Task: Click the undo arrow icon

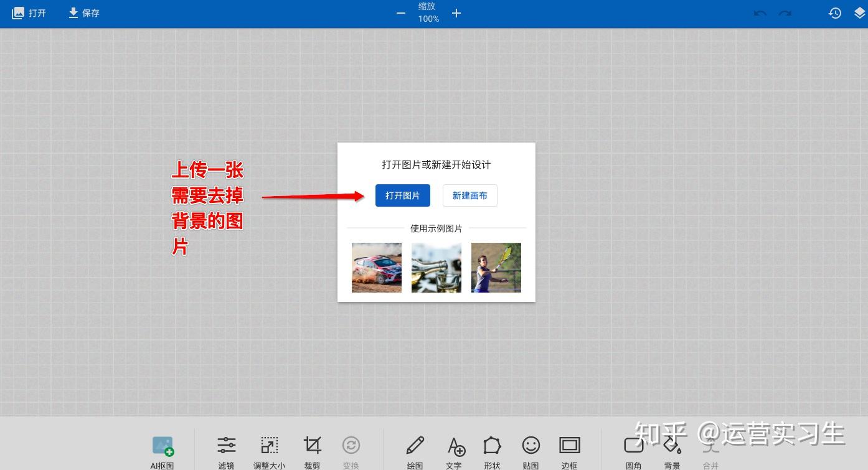Action: pos(760,12)
